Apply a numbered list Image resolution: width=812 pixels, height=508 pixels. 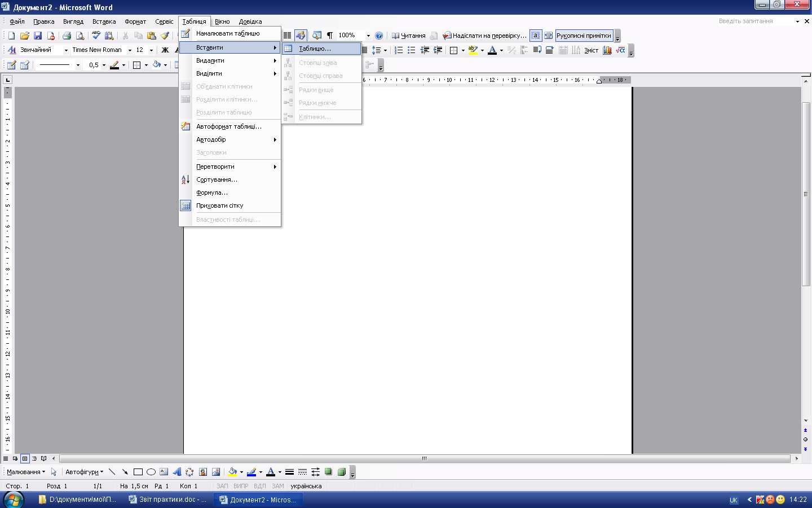tap(399, 50)
